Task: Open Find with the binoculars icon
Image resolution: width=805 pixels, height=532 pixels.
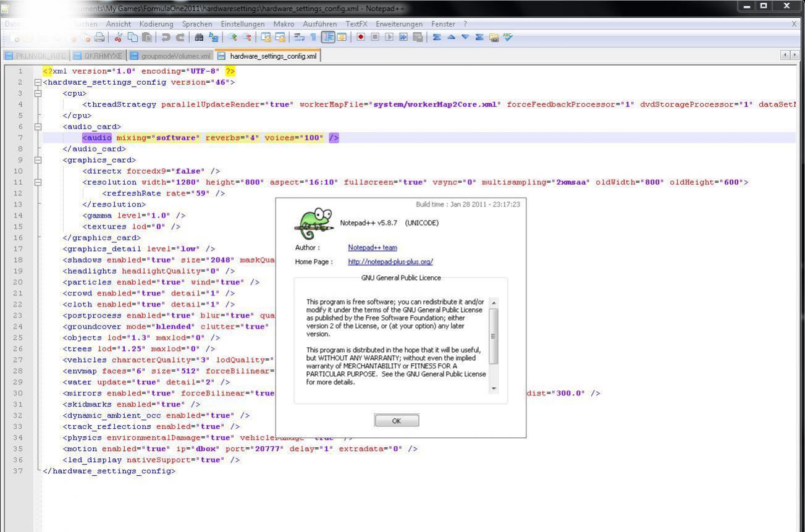Action: pyautogui.click(x=198, y=37)
